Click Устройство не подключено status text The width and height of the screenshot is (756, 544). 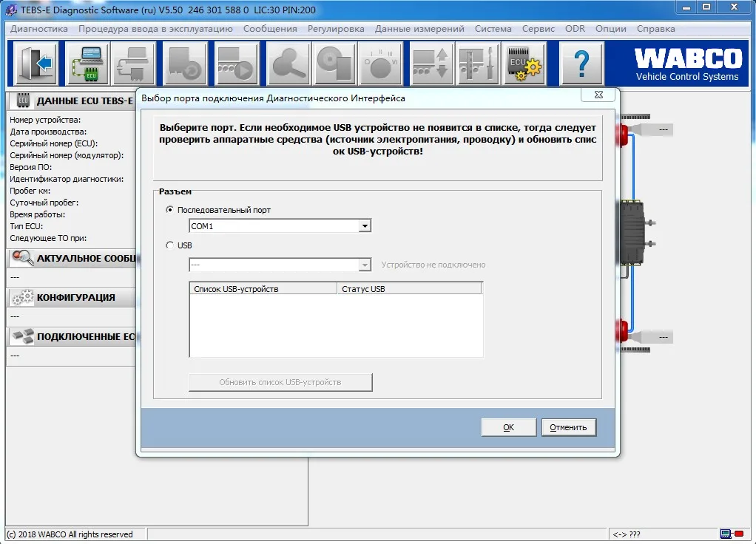(x=433, y=265)
